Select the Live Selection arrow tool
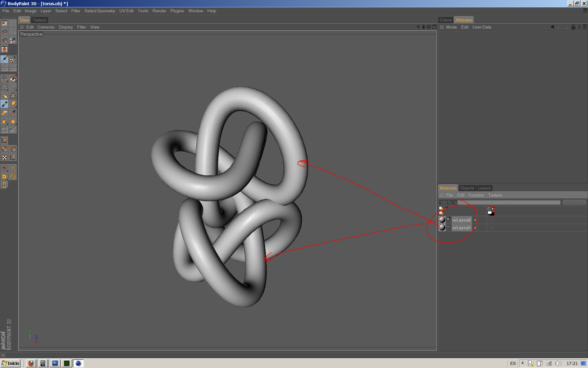The image size is (588, 368). [x=4, y=168]
